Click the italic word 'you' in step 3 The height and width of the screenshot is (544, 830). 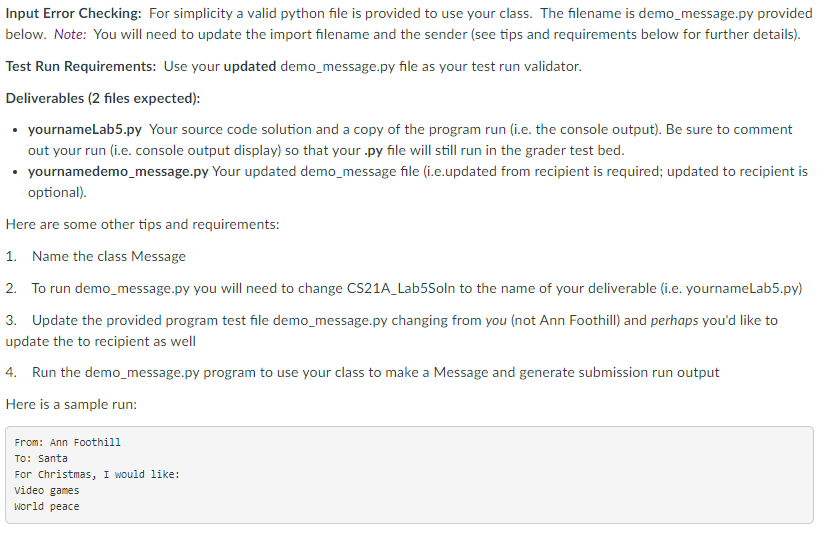pos(496,320)
